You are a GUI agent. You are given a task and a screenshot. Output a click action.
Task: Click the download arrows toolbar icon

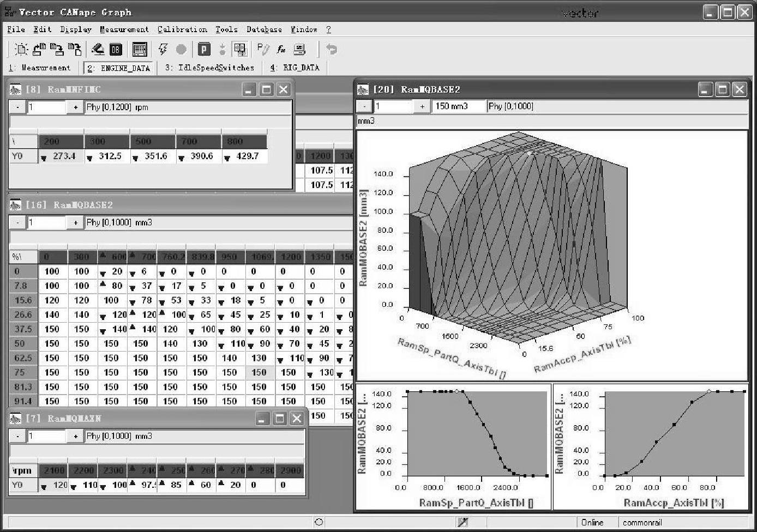tap(222, 50)
